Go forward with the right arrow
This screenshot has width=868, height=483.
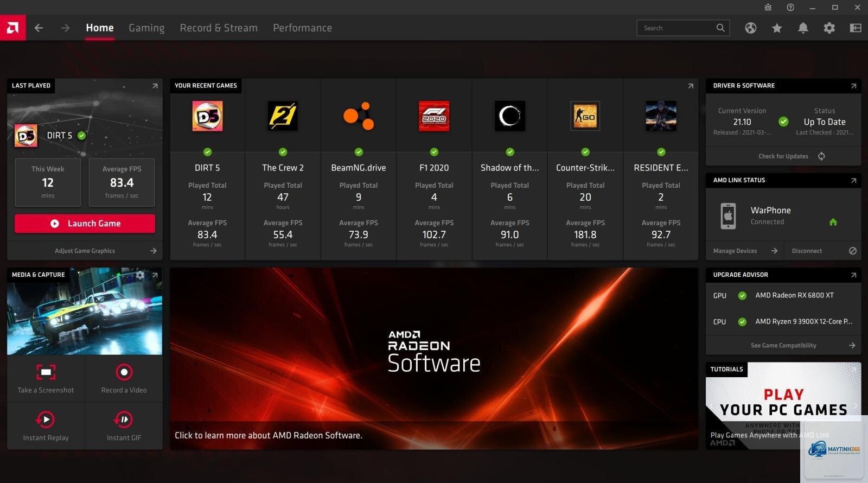tap(65, 28)
